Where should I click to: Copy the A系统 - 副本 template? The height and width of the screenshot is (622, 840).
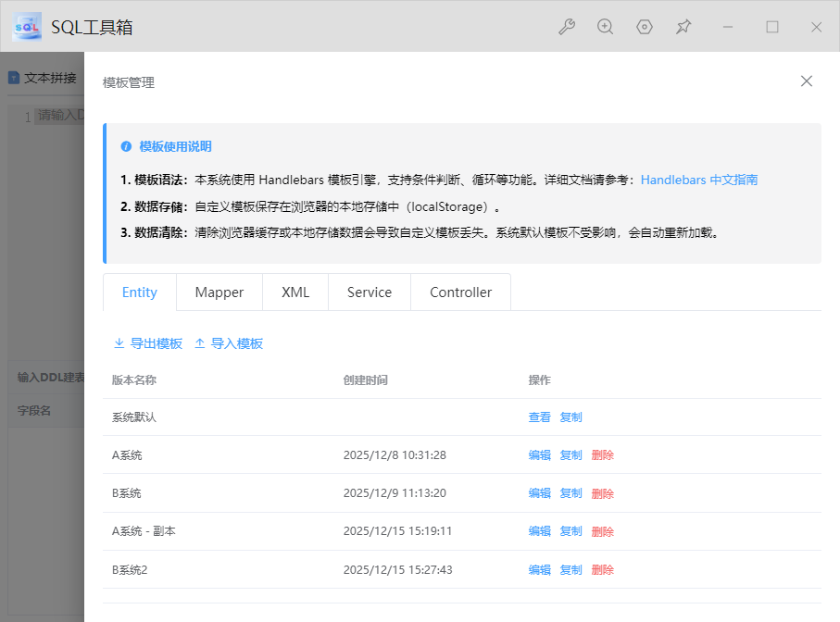(x=570, y=531)
